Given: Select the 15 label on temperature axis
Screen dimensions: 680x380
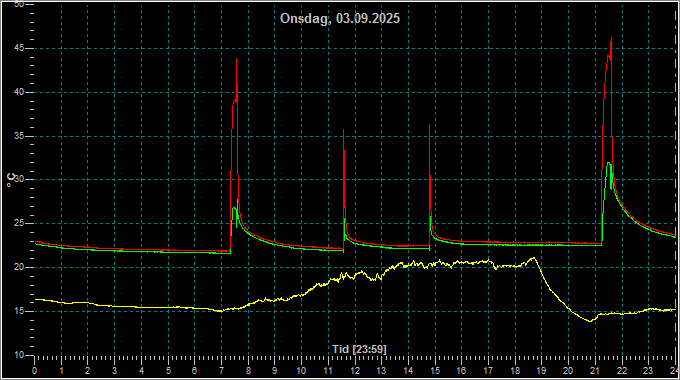Looking at the screenshot, I should coord(19,311).
